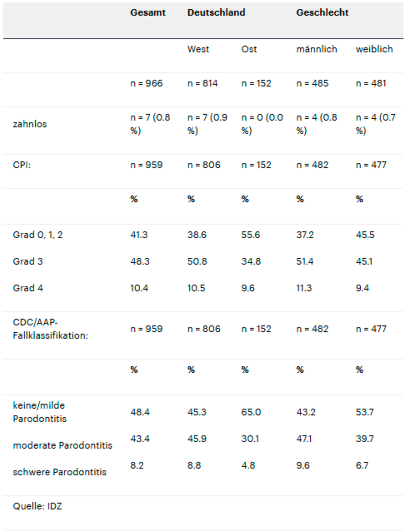The image size is (406, 532).
Task: Click the männlich sub-header
Action: coord(316,49)
